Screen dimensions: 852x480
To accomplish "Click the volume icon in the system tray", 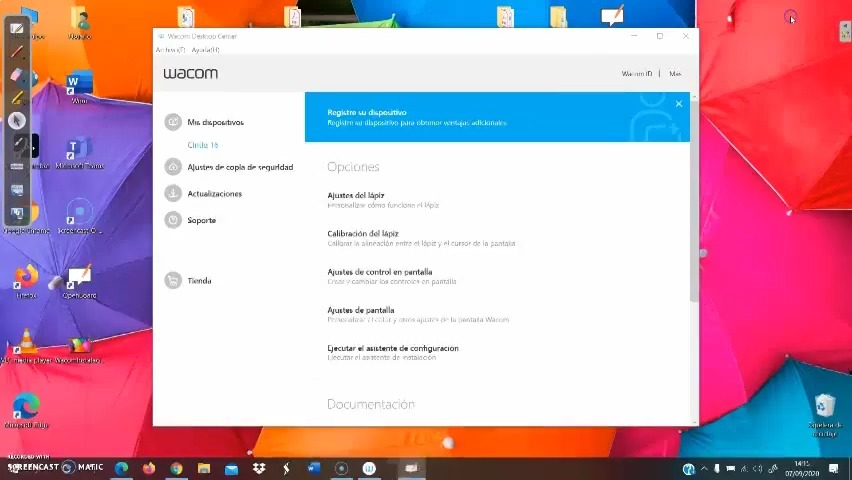I will [758, 469].
